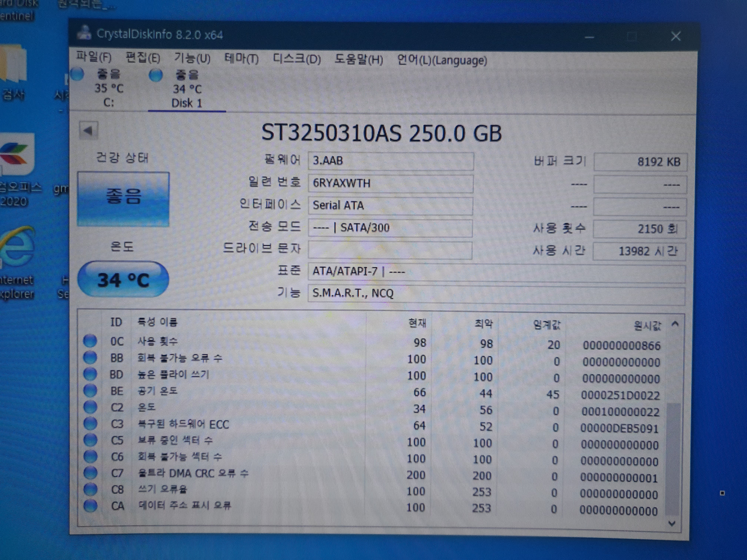Click the power on hours 13982 시간
Image resolution: width=747 pixels, height=560 pixels.
pos(639,251)
